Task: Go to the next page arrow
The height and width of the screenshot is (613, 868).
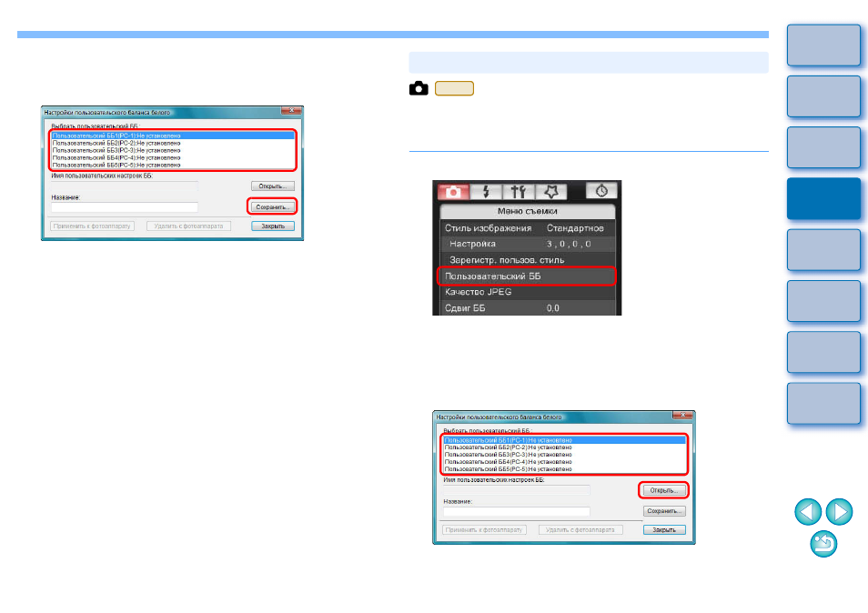Action: click(839, 511)
